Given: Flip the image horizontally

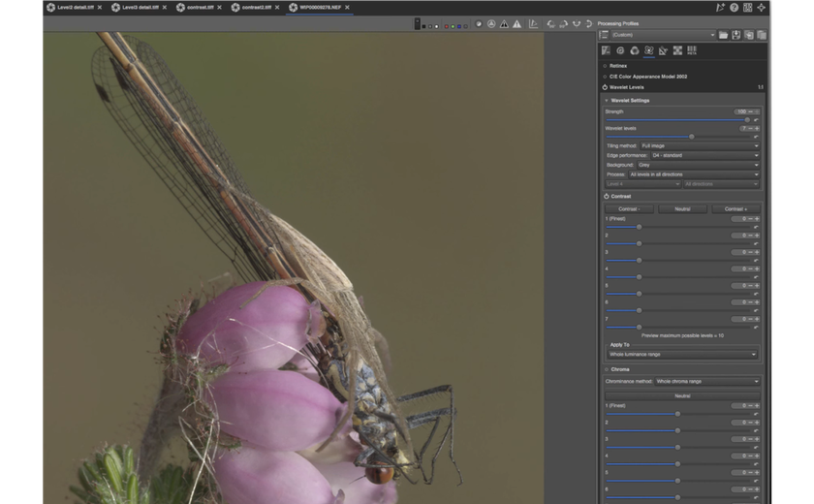Looking at the screenshot, I should point(577,24).
